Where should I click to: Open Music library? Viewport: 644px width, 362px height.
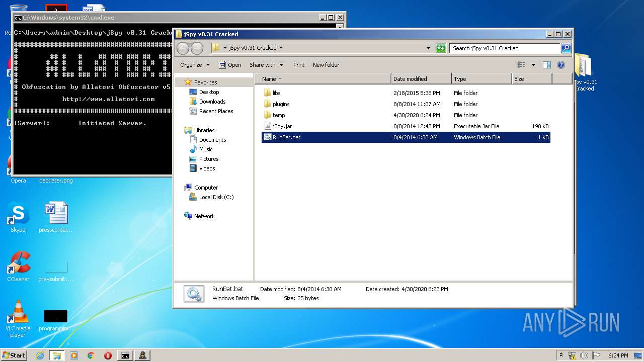pos(206,149)
